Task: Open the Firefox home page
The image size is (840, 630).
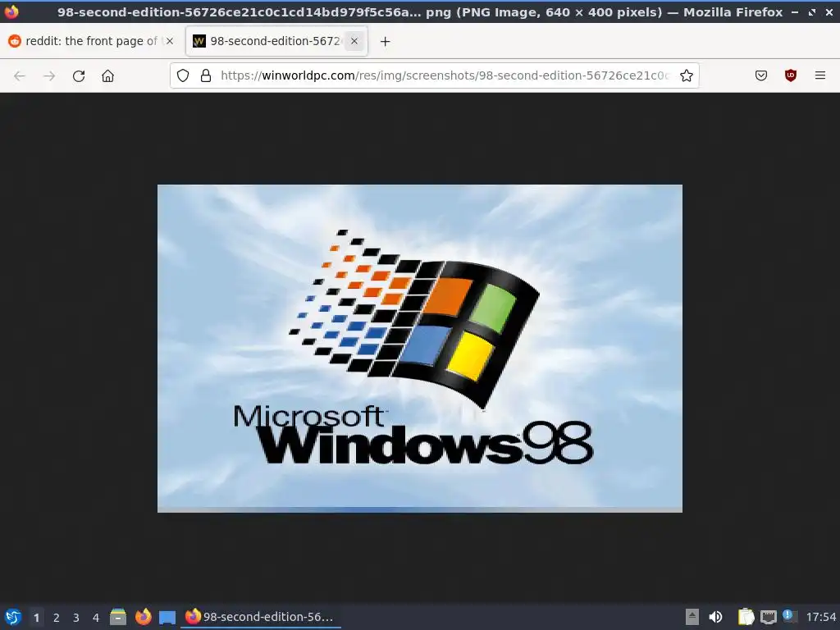Action: [107, 76]
